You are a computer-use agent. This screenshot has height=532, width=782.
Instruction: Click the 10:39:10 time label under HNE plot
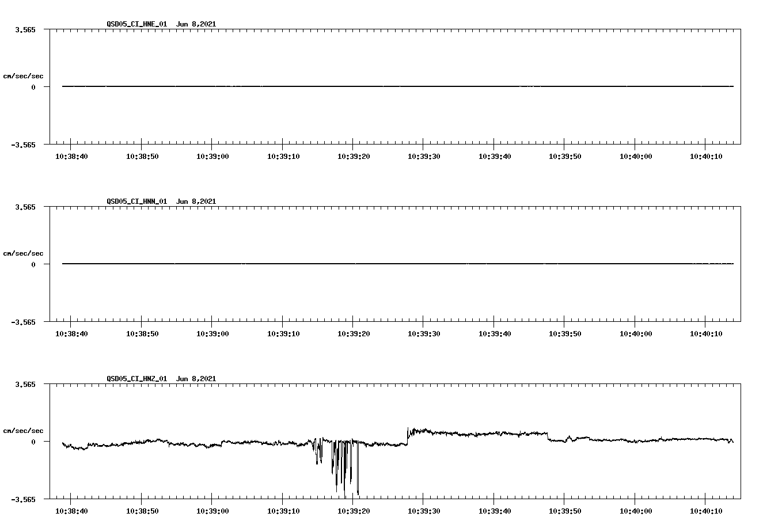283,157
